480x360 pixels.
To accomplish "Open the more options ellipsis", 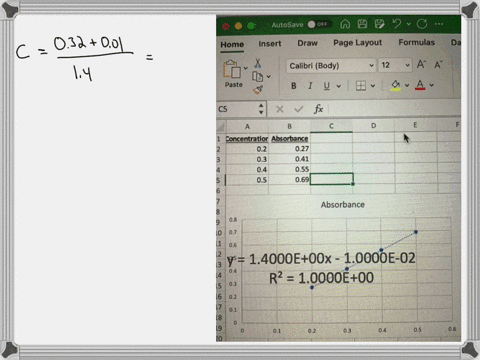I will pos(439,24).
